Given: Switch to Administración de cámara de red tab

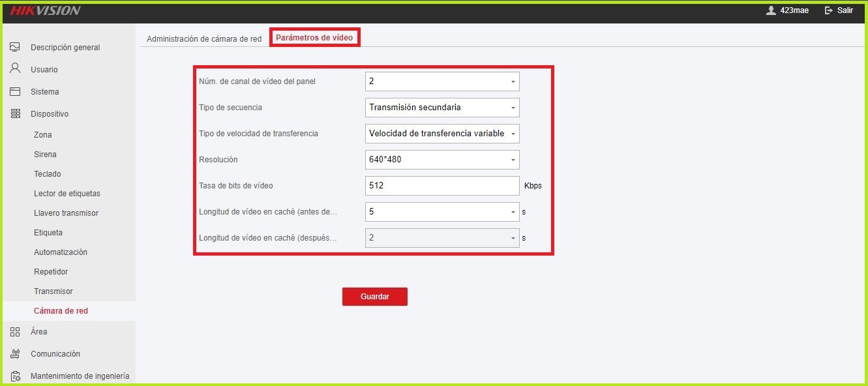Looking at the screenshot, I should (204, 39).
